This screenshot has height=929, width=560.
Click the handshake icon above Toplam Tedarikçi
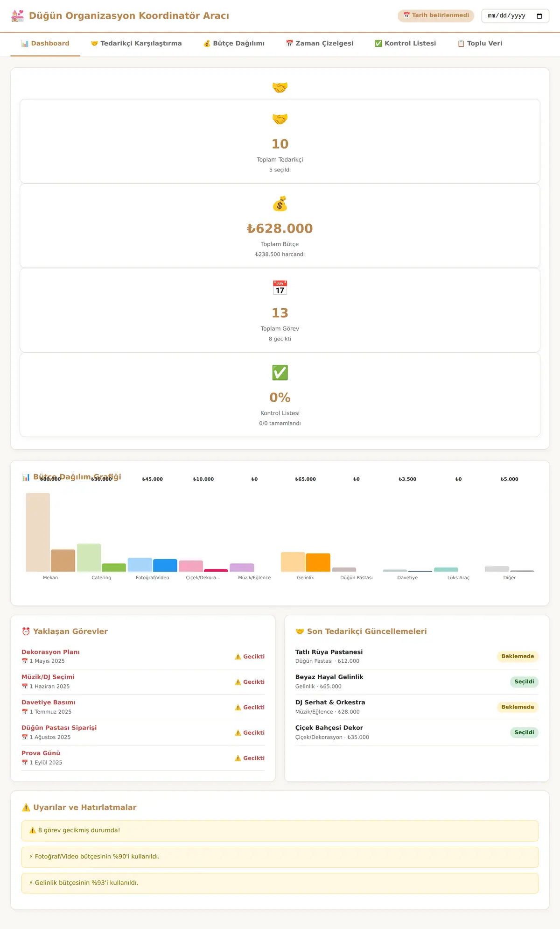click(x=280, y=119)
